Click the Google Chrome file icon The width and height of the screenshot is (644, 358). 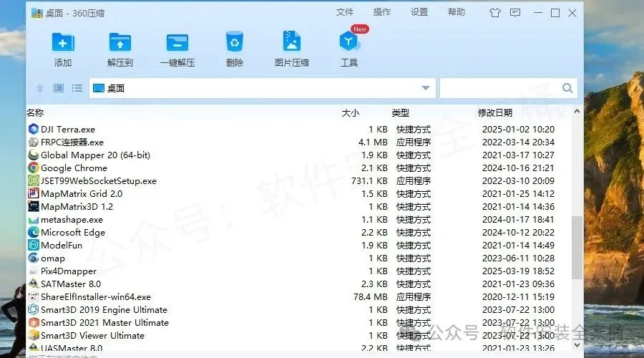[x=33, y=168]
